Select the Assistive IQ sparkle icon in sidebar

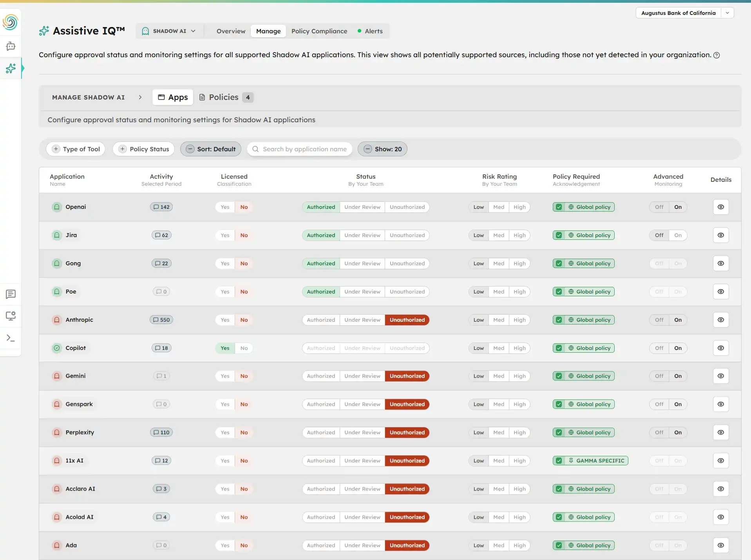click(x=11, y=68)
